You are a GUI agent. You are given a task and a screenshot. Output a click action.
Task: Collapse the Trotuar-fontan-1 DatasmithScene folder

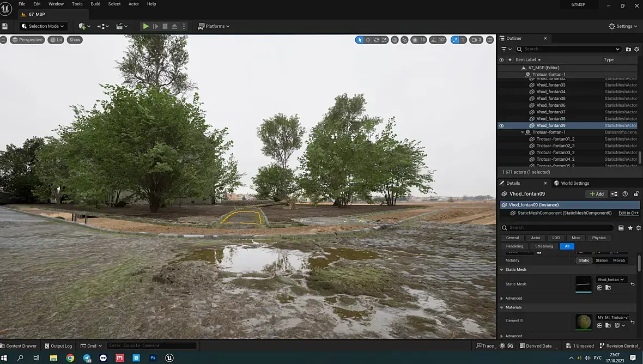pos(523,132)
